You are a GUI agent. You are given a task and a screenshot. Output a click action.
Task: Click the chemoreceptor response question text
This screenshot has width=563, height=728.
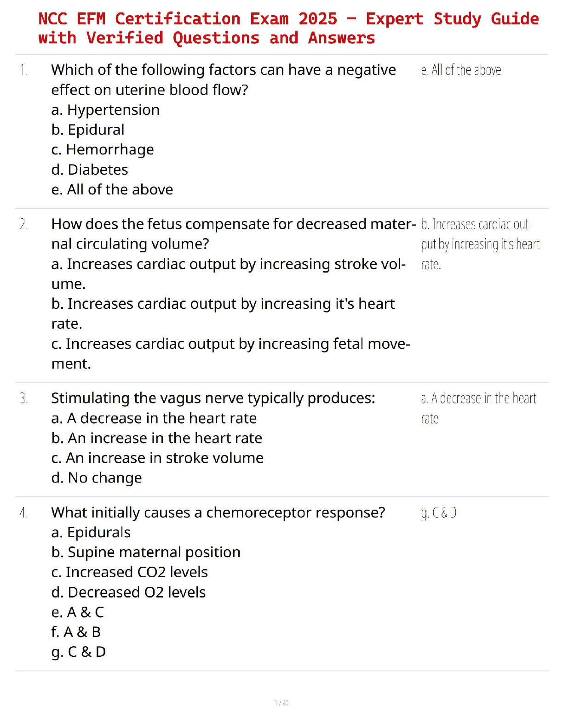coord(218,513)
